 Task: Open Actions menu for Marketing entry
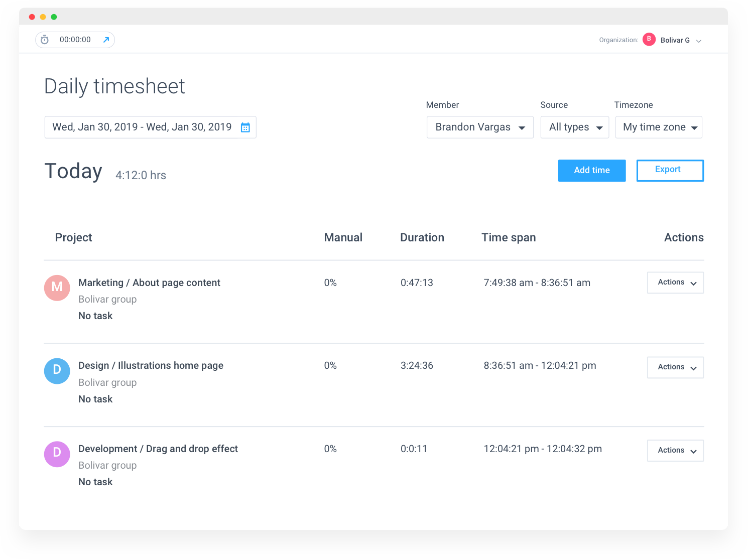click(676, 283)
